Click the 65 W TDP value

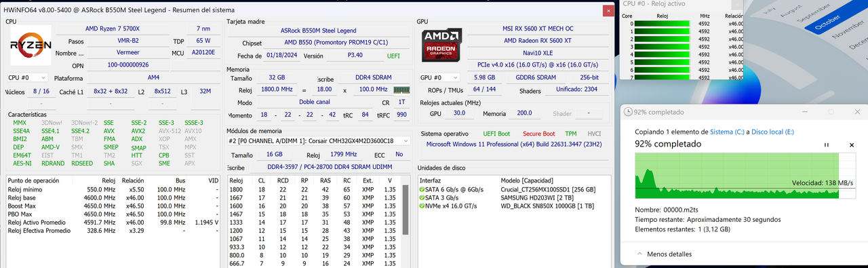click(x=203, y=41)
